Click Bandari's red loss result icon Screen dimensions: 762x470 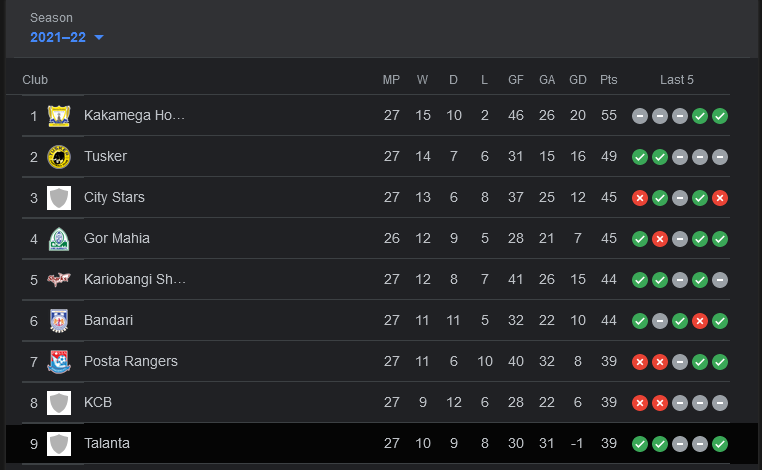[700, 321]
